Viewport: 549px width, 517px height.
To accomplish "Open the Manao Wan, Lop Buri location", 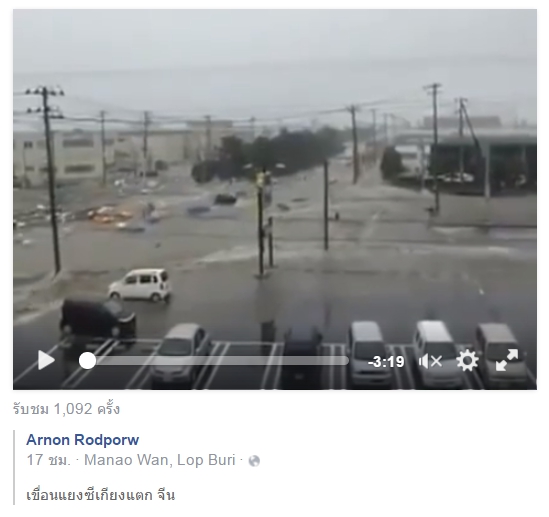I will [x=160, y=460].
